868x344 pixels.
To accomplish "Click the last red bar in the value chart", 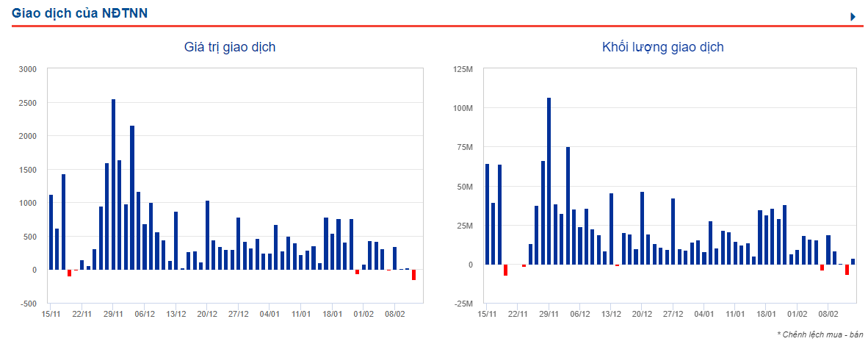I will point(413,275).
